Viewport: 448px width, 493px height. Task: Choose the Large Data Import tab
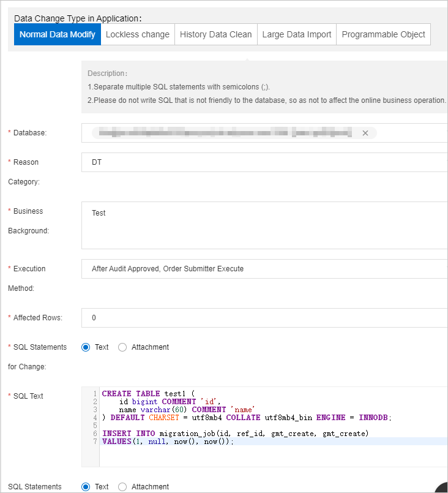click(297, 34)
